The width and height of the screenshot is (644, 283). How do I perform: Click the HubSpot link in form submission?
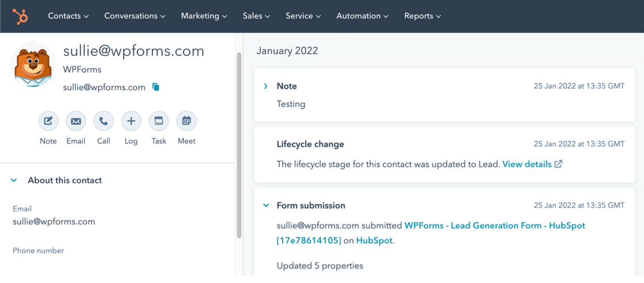pyautogui.click(x=374, y=241)
